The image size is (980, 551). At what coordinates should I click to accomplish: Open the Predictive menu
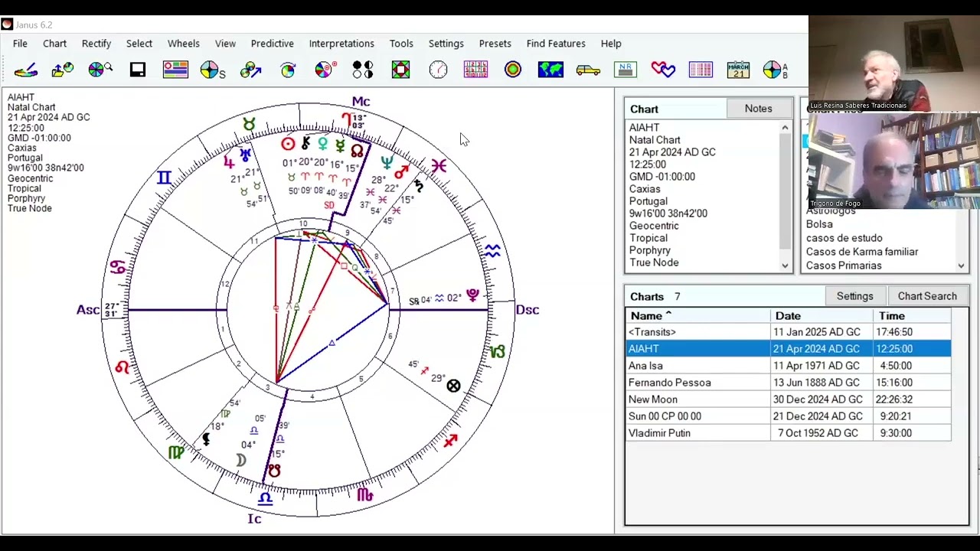point(273,44)
